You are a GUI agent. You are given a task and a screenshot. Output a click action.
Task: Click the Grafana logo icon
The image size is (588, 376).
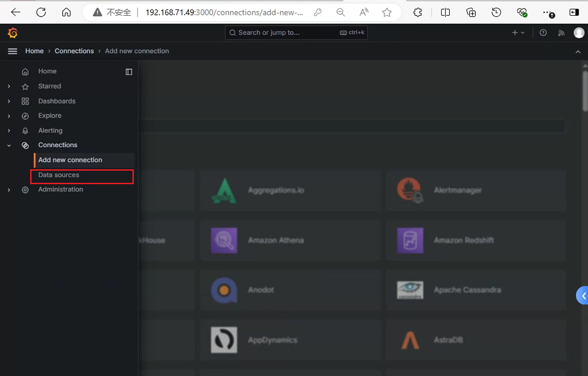click(x=13, y=33)
